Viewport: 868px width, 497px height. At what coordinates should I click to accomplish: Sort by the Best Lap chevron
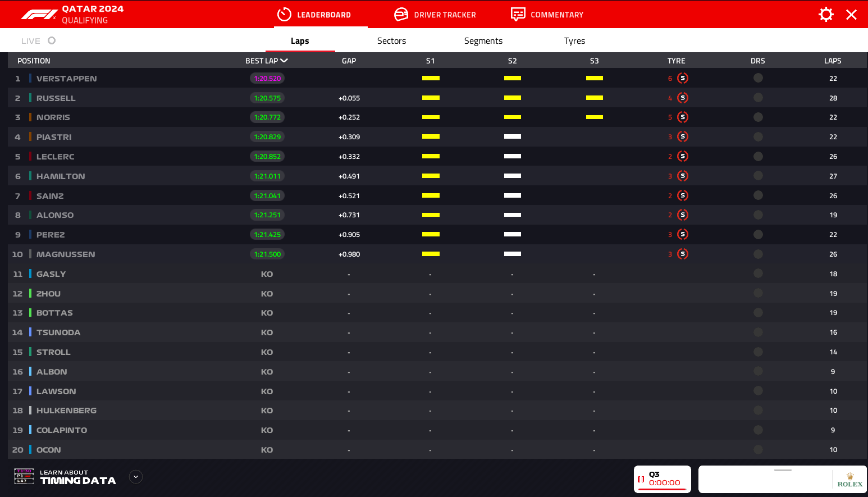pyautogui.click(x=284, y=61)
